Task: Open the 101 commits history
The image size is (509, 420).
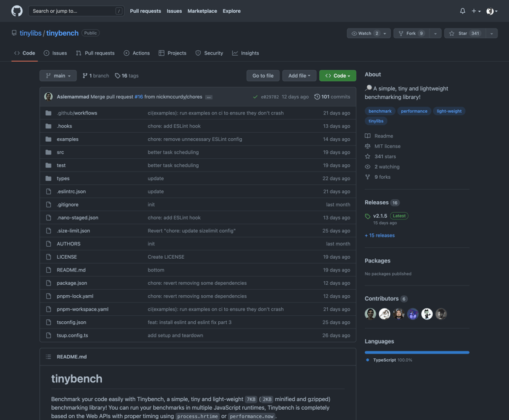Action: [332, 97]
